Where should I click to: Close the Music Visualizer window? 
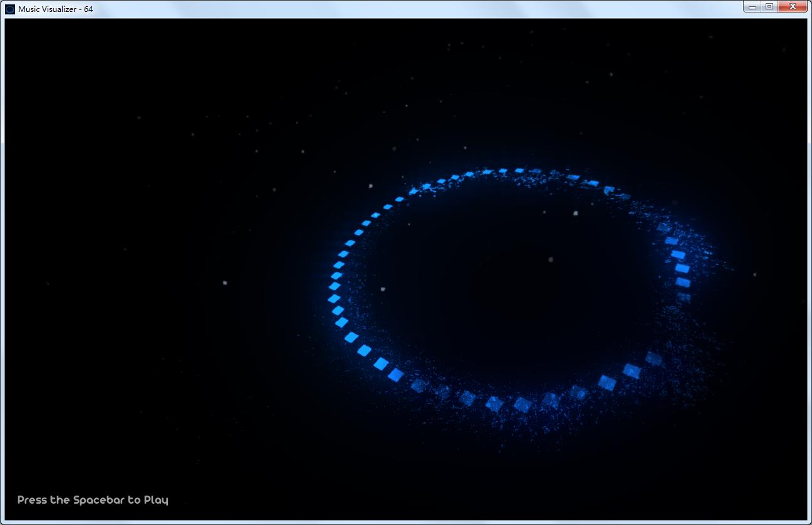[x=793, y=7]
